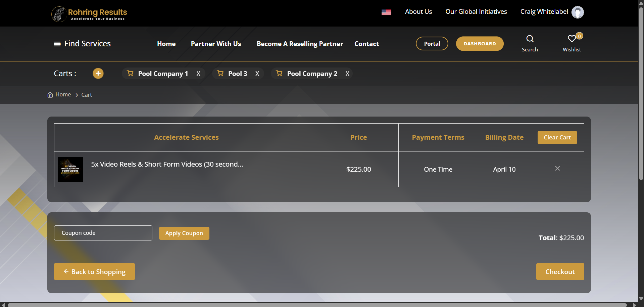Open Partner With Us menu item
This screenshot has width=644, height=307.
coord(216,44)
